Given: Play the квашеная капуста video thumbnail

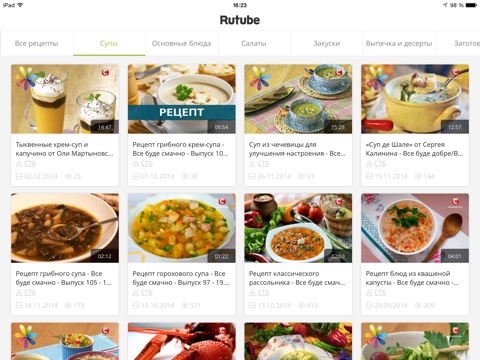Looking at the screenshot, I should (415, 228).
